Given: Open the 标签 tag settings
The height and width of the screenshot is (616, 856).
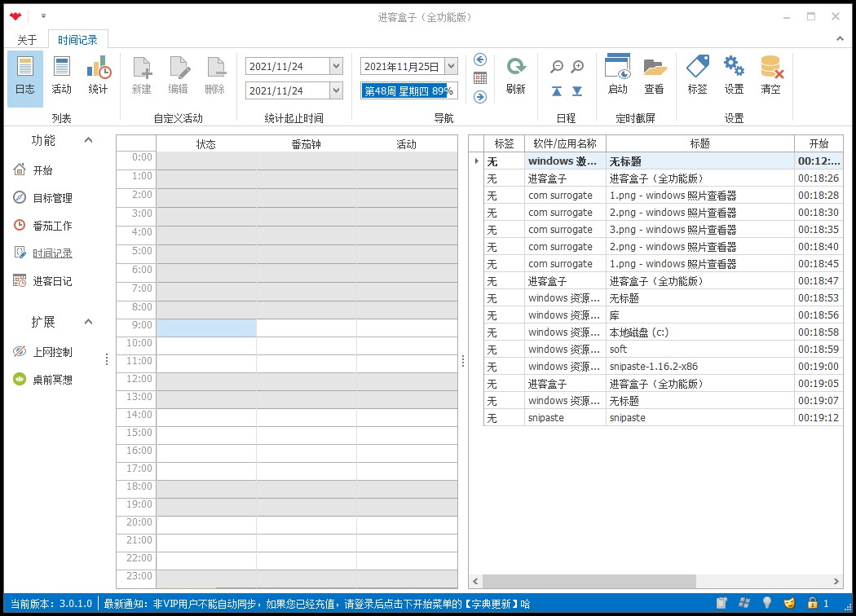Looking at the screenshot, I should (x=698, y=77).
